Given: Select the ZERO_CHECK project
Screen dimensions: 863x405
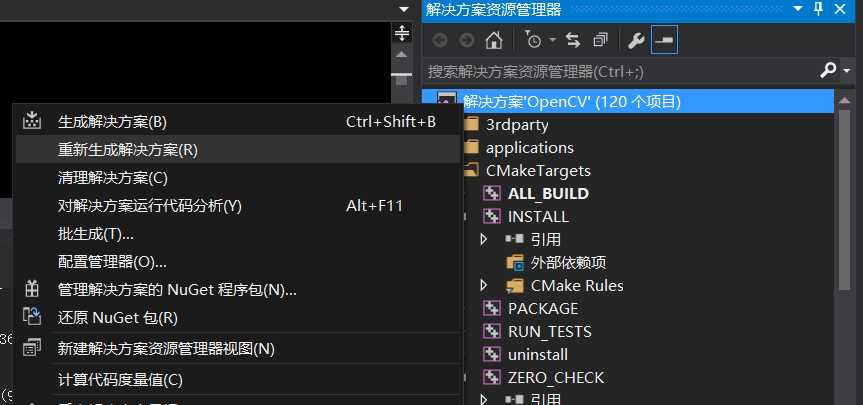Looking at the screenshot, I should 556,377.
